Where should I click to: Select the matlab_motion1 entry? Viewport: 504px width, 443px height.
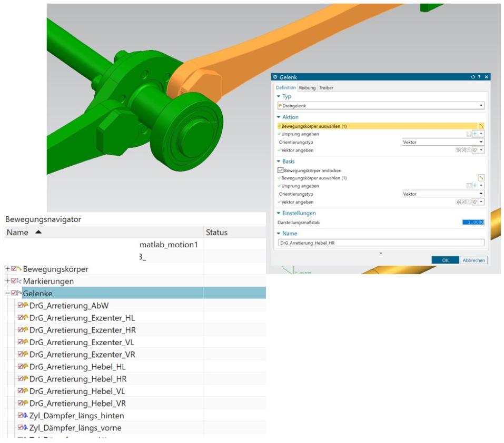[169, 245]
